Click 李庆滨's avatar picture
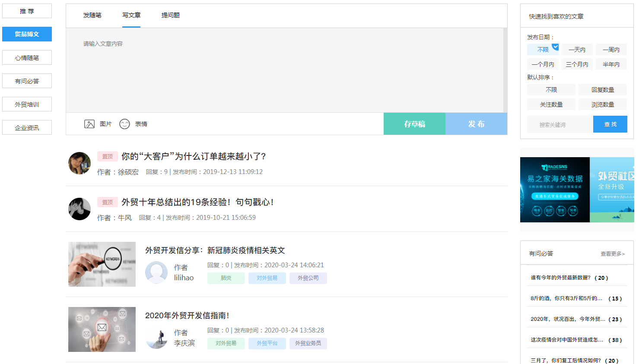This screenshot has height=364, width=639. [x=156, y=338]
